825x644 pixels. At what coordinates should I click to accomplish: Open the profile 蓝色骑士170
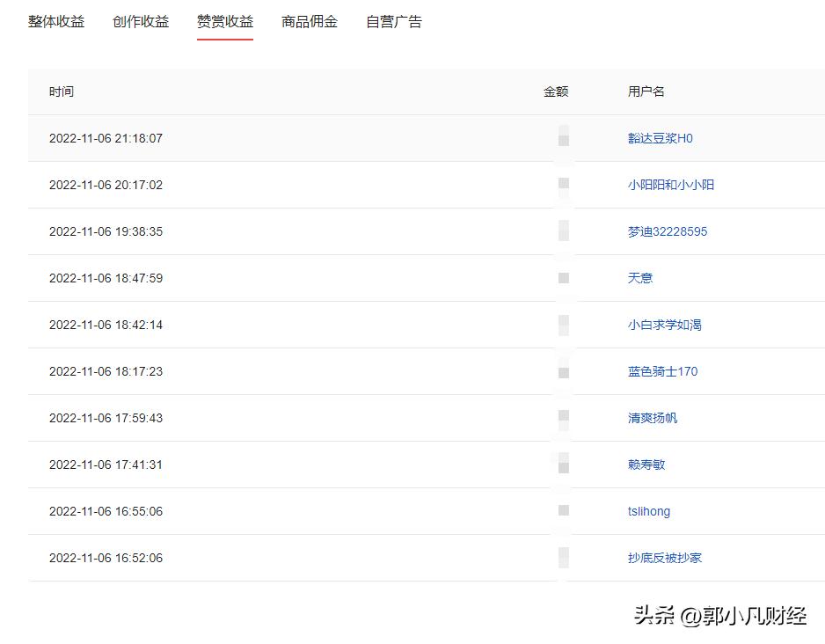(663, 371)
